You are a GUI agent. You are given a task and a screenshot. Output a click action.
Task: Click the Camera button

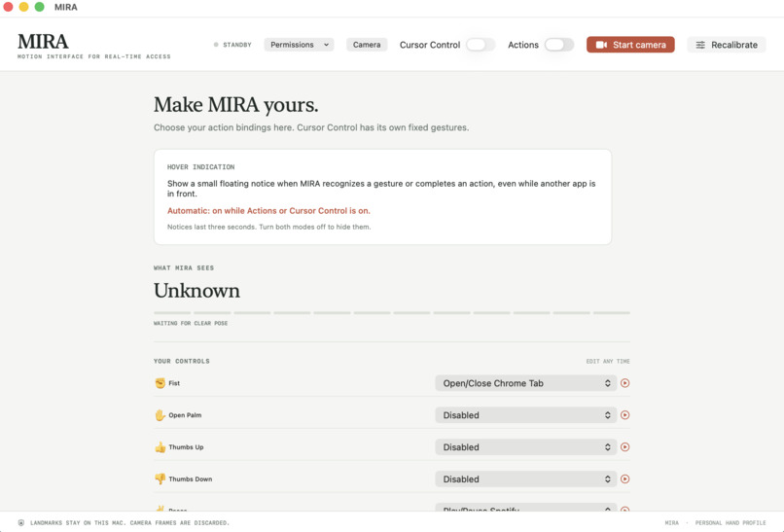pyautogui.click(x=367, y=45)
